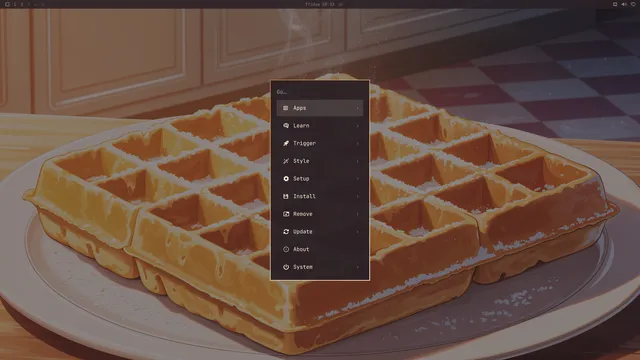The width and height of the screenshot is (640, 360).
Task: Expand the Setup submenu chevron
Action: click(x=358, y=179)
